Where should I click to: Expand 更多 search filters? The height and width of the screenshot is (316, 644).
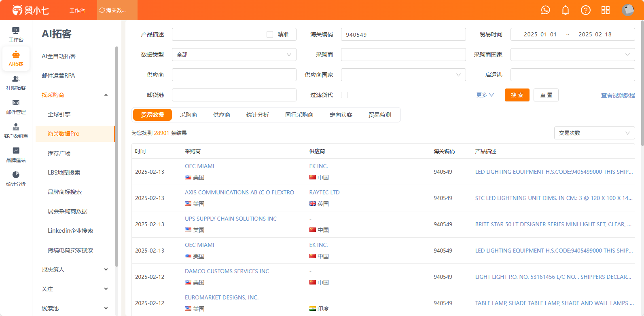485,95
